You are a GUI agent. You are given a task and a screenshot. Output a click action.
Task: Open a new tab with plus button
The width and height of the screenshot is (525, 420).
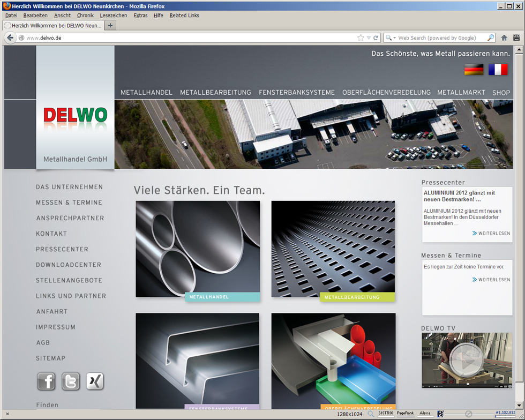coord(110,26)
